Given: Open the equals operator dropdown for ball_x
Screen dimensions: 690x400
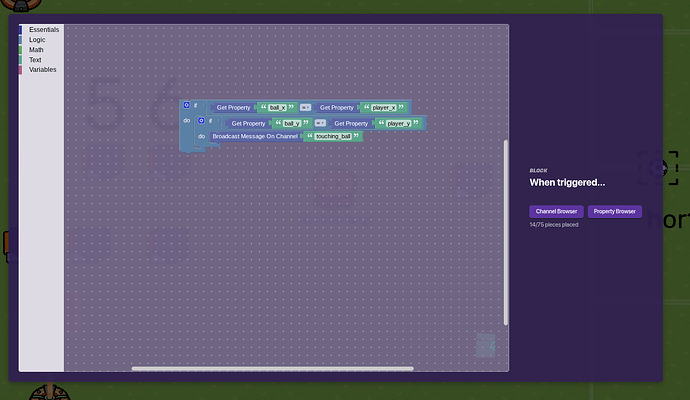Looking at the screenshot, I should click(305, 107).
